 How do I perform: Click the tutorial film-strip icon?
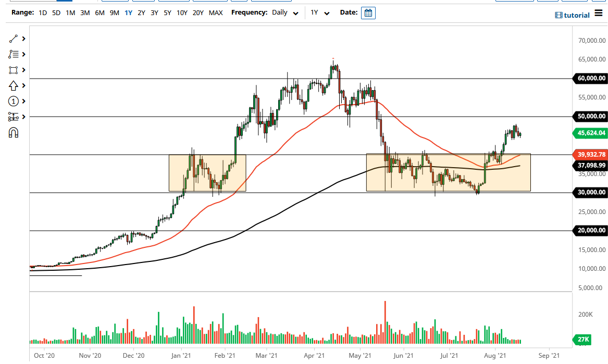tap(560, 15)
